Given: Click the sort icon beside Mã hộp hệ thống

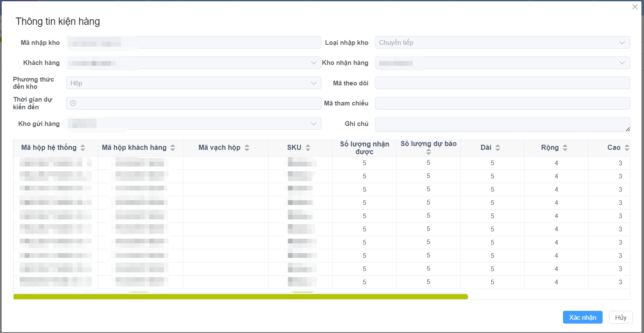Looking at the screenshot, I should tap(83, 148).
